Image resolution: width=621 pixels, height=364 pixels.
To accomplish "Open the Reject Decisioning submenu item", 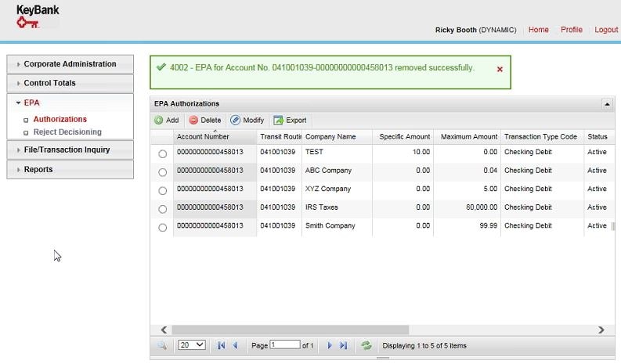I will (67, 132).
